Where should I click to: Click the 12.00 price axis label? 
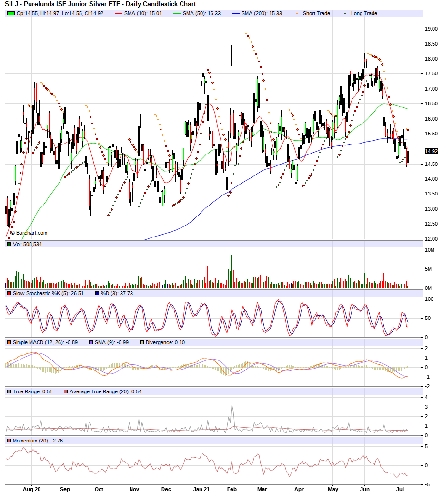(x=431, y=239)
